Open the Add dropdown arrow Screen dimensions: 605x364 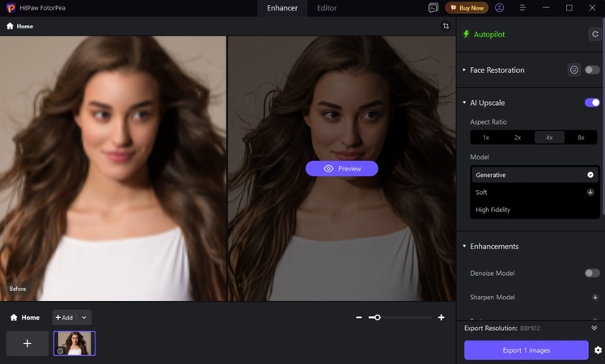click(84, 317)
